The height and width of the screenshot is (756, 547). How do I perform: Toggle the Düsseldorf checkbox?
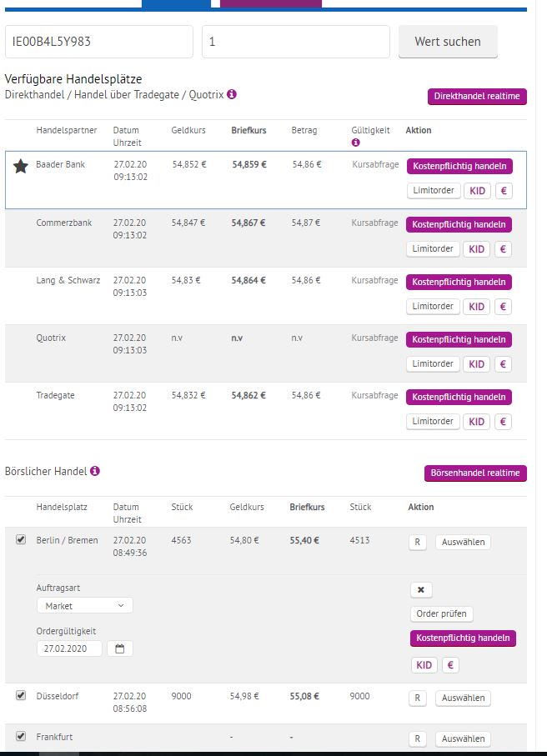click(x=21, y=695)
